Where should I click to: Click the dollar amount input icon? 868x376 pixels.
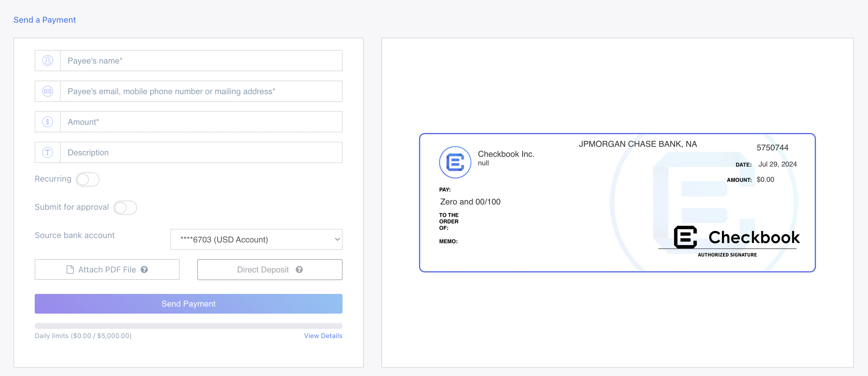(47, 122)
